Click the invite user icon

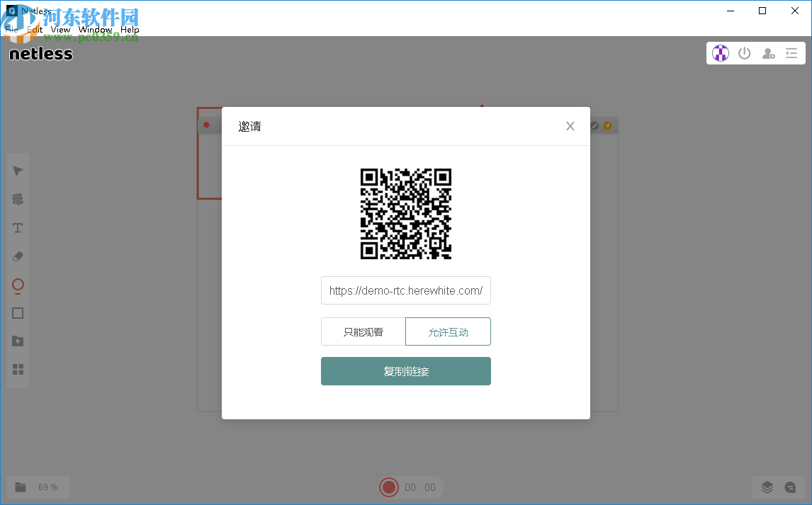[768, 53]
